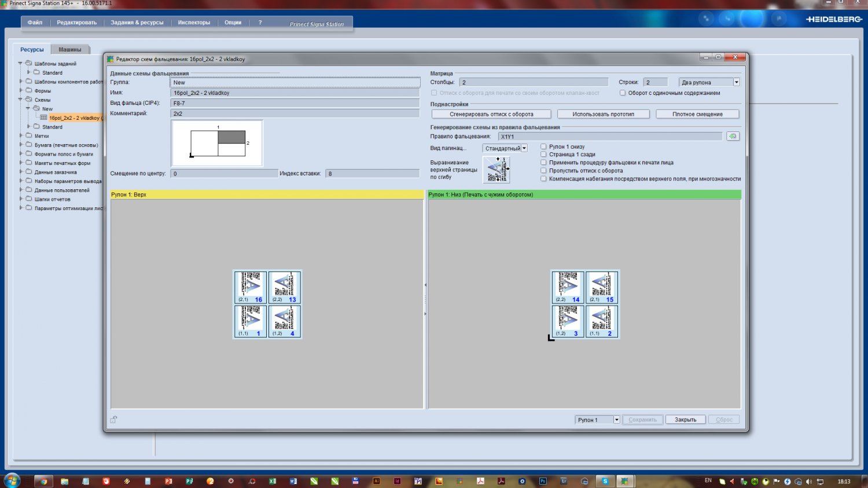Expand the 'Метки' tree node
Viewport: 868px width, 488px height.
pos(21,136)
